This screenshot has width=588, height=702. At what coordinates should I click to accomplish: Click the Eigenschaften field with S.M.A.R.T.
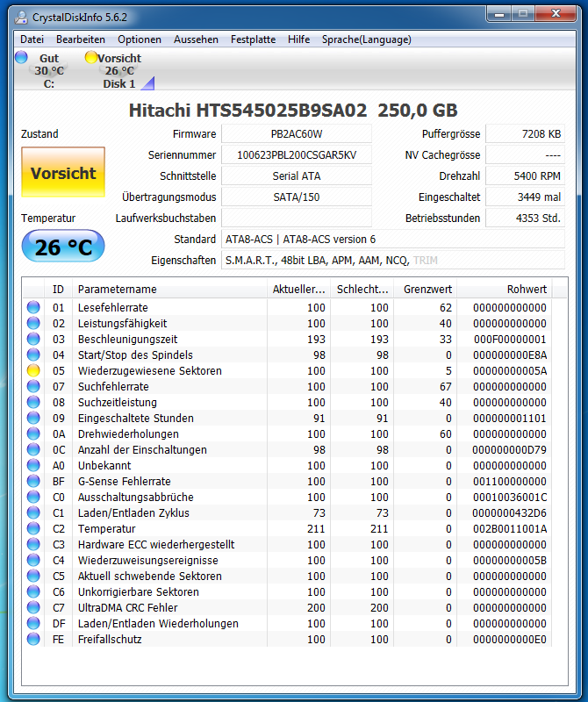pyautogui.click(x=393, y=260)
